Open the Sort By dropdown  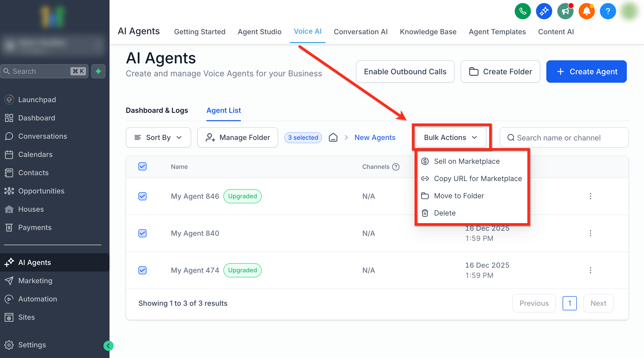[x=158, y=137]
